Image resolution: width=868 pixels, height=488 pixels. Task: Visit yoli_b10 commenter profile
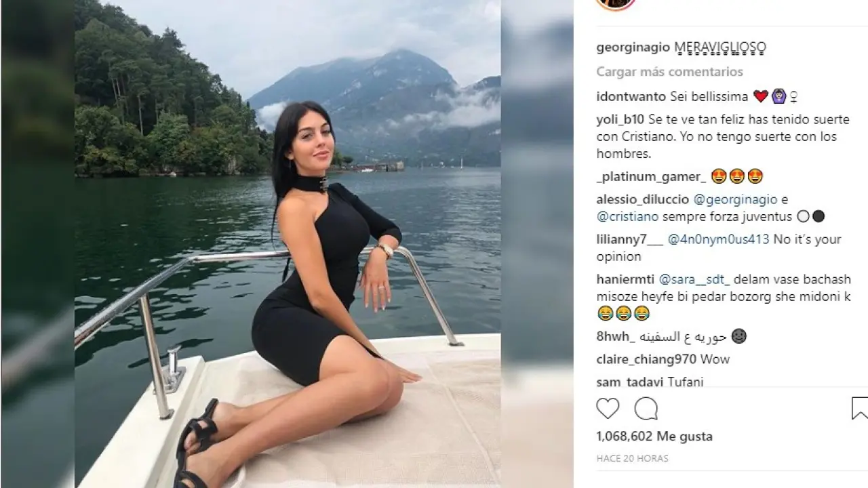pyautogui.click(x=616, y=119)
